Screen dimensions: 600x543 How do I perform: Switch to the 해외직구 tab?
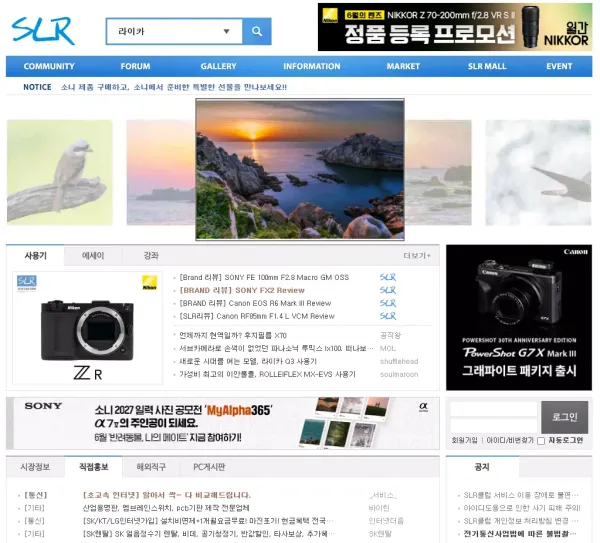click(151, 467)
